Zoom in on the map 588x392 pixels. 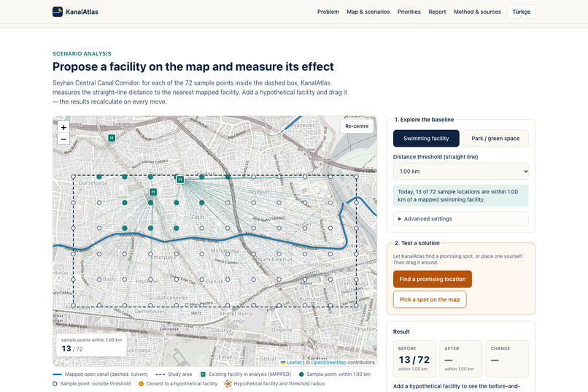tap(63, 128)
